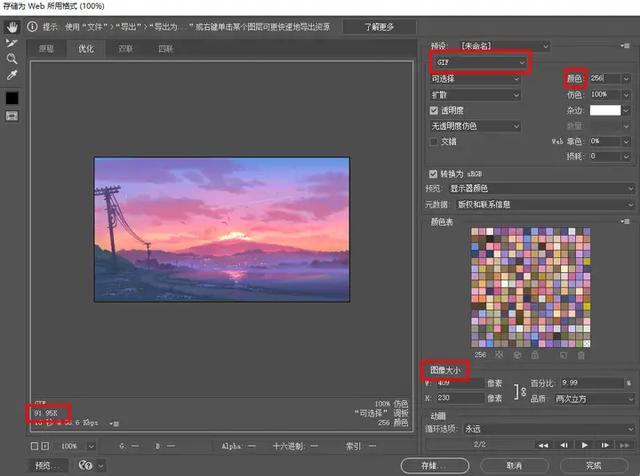Click the sunset image preview
This screenshot has width=640, height=476.
[222, 229]
